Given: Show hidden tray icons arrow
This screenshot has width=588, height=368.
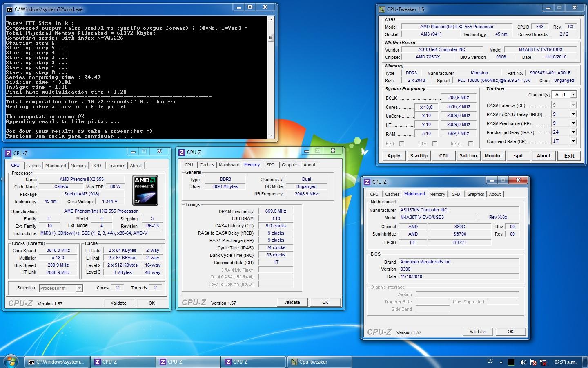Looking at the screenshot, I should coord(502,362).
